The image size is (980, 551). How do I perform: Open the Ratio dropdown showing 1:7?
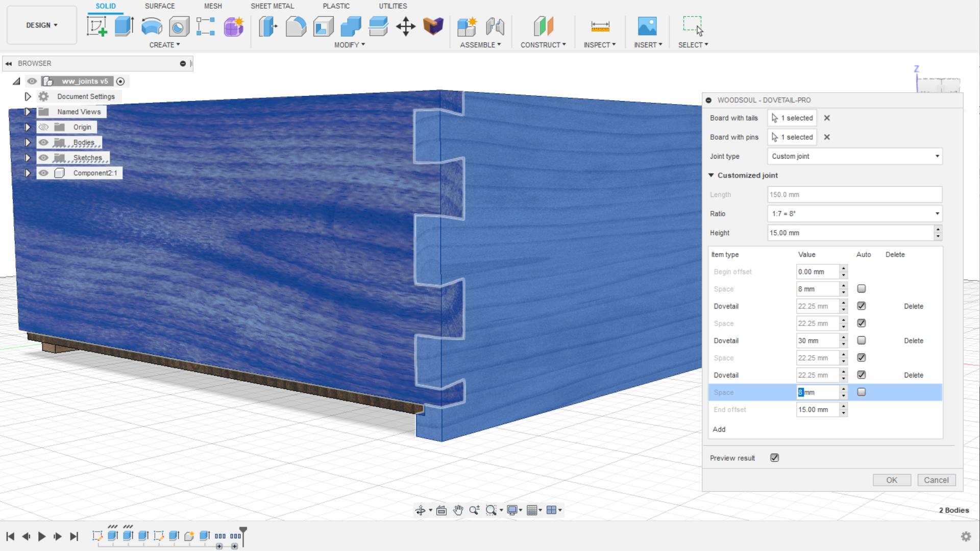click(854, 214)
